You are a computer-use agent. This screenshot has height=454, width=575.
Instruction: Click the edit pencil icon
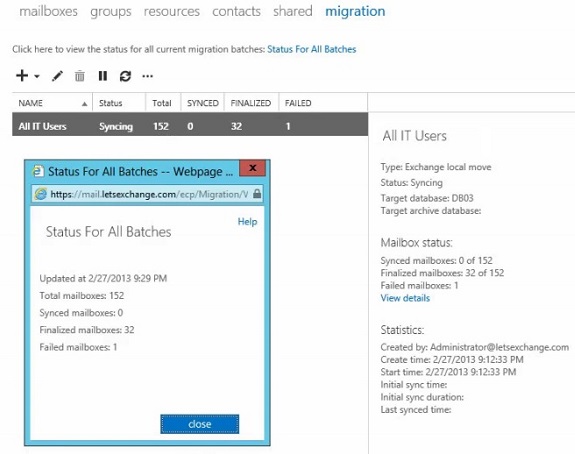57,76
